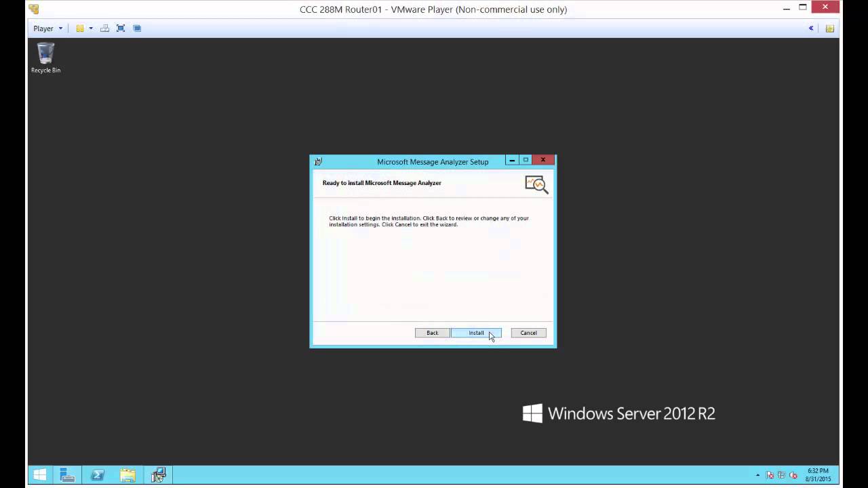Click the muted speaker volume icon
This screenshot has height=488, width=868.
(x=793, y=476)
